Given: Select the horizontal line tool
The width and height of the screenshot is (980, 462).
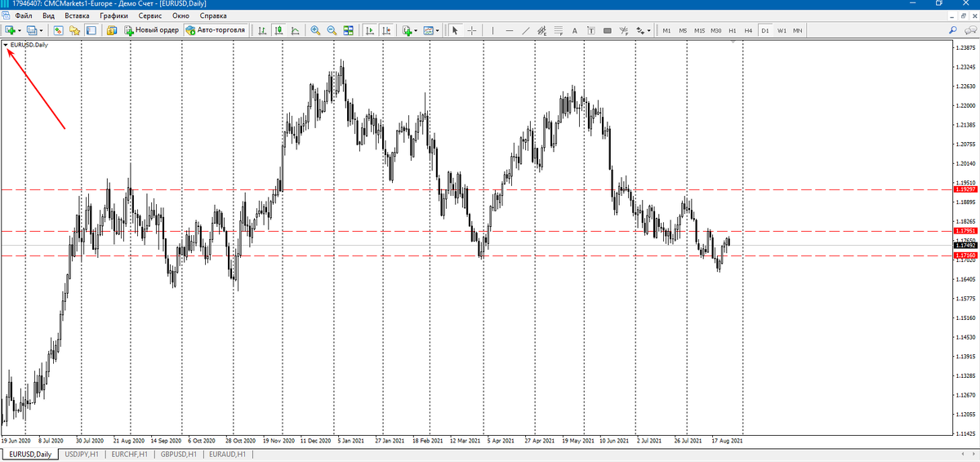Looking at the screenshot, I should [x=509, y=30].
